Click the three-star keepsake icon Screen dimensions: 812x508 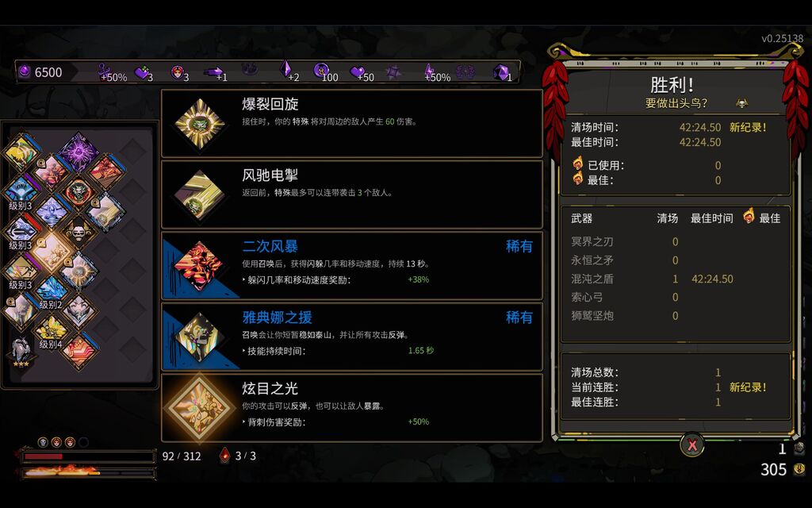(x=21, y=352)
